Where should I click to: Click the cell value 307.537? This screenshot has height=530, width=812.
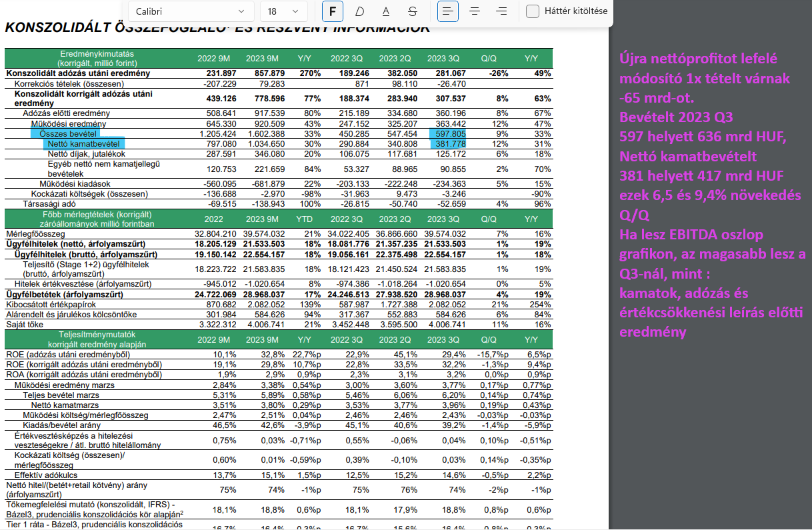click(x=450, y=99)
